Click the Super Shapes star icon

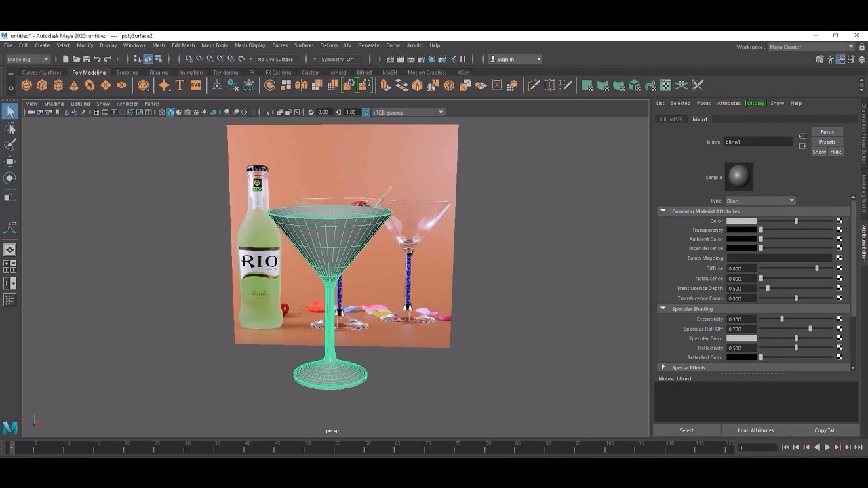(164, 85)
